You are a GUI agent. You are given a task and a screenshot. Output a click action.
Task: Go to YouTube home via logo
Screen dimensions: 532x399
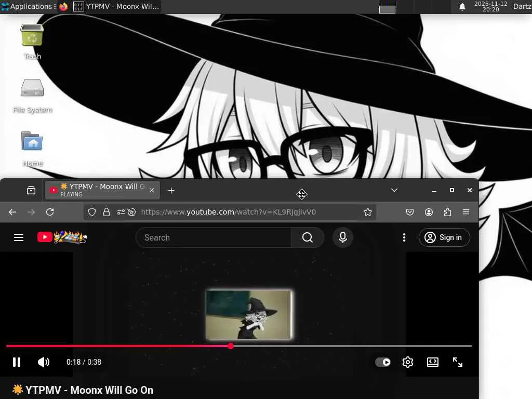coord(62,237)
